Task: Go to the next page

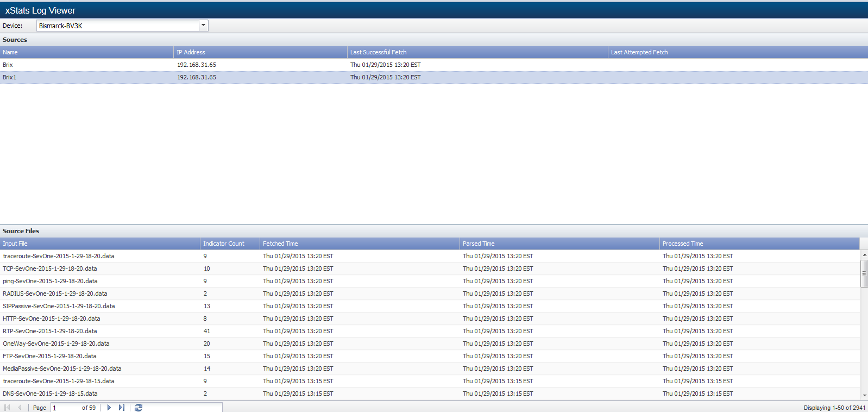Action: 109,408
